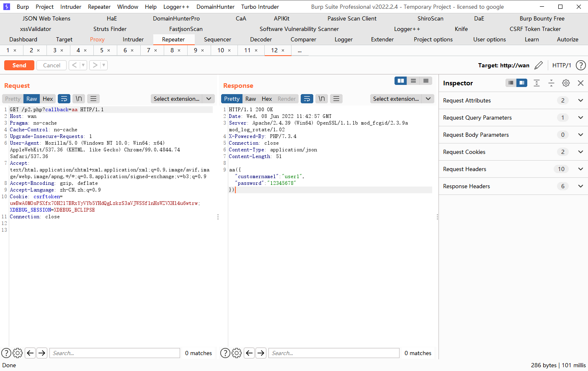
Task: Open the overflow tab with ellipsis
Action: point(300,50)
